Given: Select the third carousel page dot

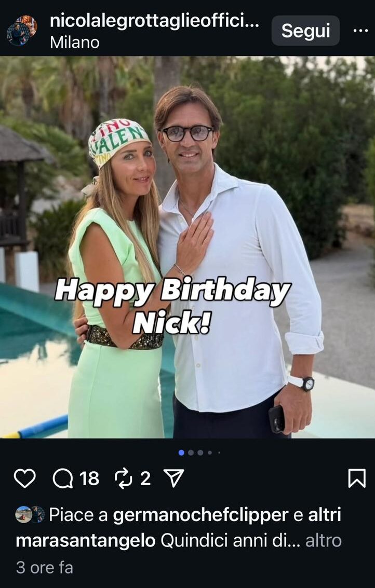Looking at the screenshot, I should pos(200,453).
